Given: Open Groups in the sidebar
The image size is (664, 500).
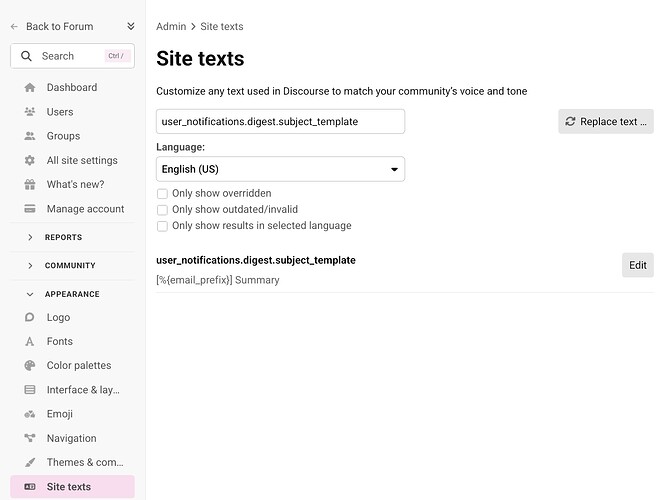Looking at the screenshot, I should click(x=72, y=136).
